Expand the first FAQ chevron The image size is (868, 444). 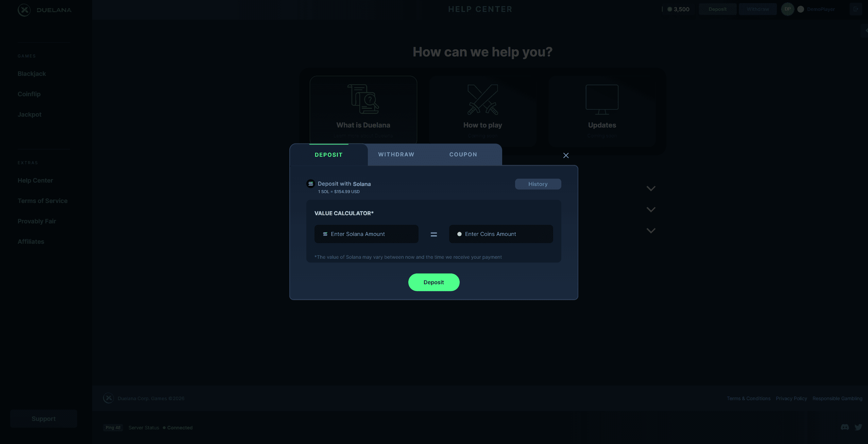(651, 188)
